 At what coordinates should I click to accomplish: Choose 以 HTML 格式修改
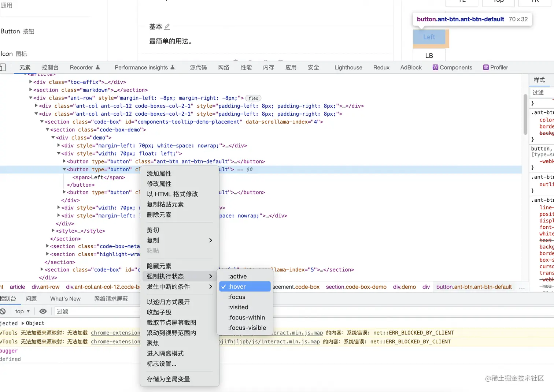pos(180,194)
